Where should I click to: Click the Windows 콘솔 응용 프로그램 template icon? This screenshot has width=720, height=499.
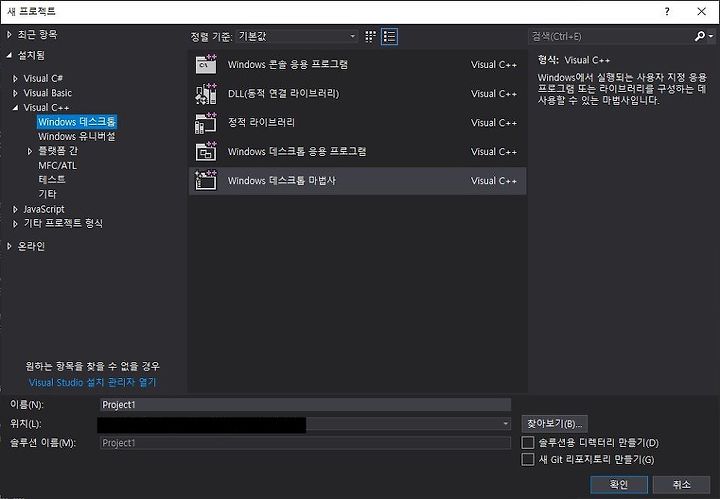point(206,64)
